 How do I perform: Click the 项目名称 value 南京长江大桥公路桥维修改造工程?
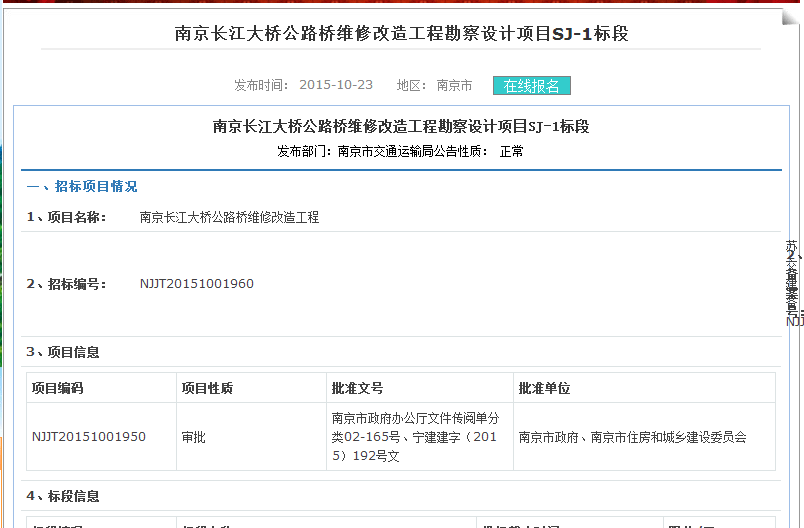[x=229, y=217]
